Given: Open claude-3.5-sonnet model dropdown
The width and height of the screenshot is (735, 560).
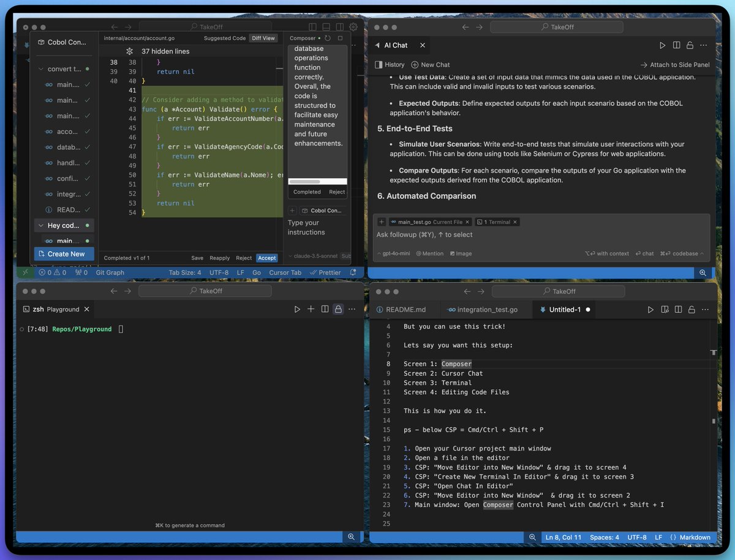Looking at the screenshot, I should 313,256.
